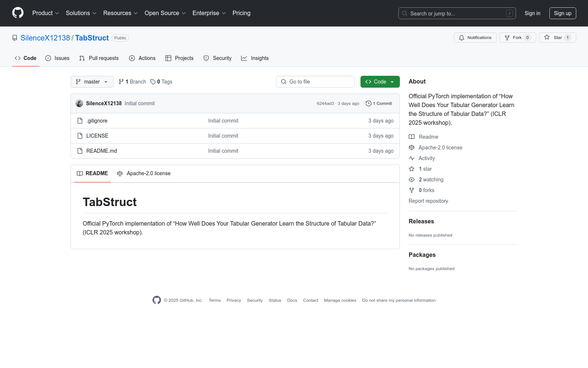View the 2 watching link

click(426, 180)
